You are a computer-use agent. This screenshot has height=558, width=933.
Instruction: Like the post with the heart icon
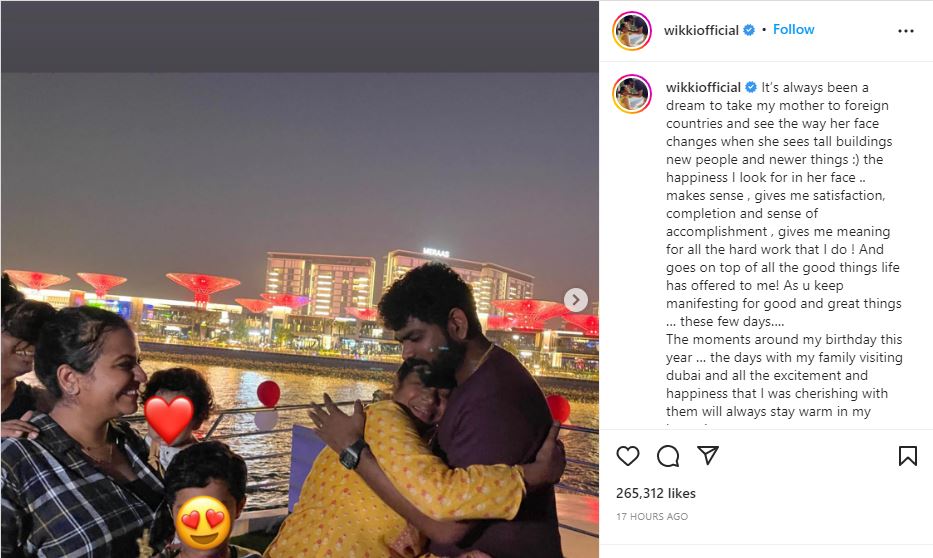(x=627, y=456)
